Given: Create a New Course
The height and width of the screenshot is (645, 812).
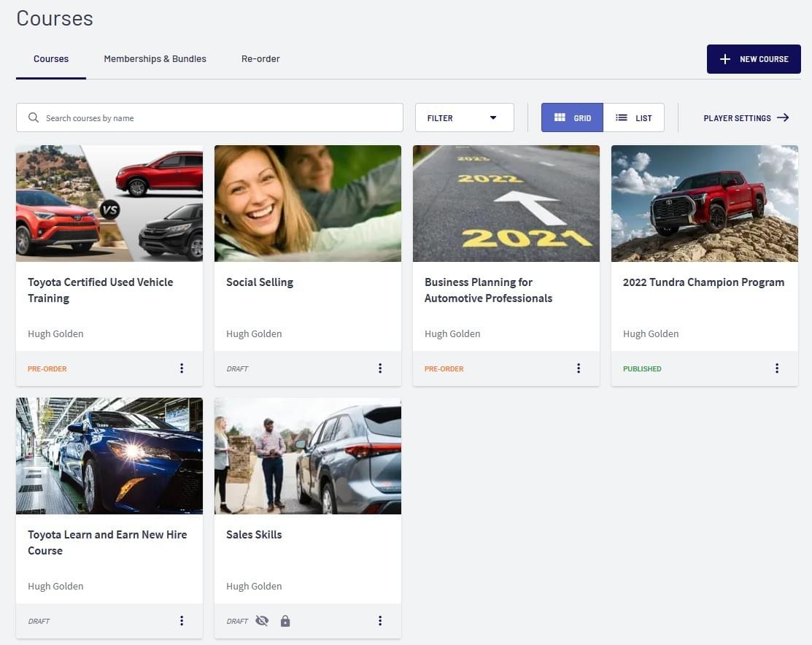Looking at the screenshot, I should 754,59.
